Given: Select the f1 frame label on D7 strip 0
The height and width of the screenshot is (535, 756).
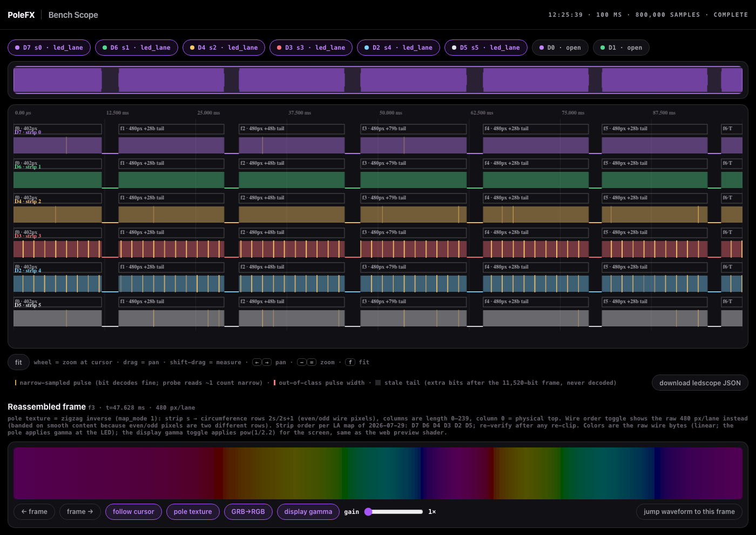Looking at the screenshot, I should click(x=171, y=129).
